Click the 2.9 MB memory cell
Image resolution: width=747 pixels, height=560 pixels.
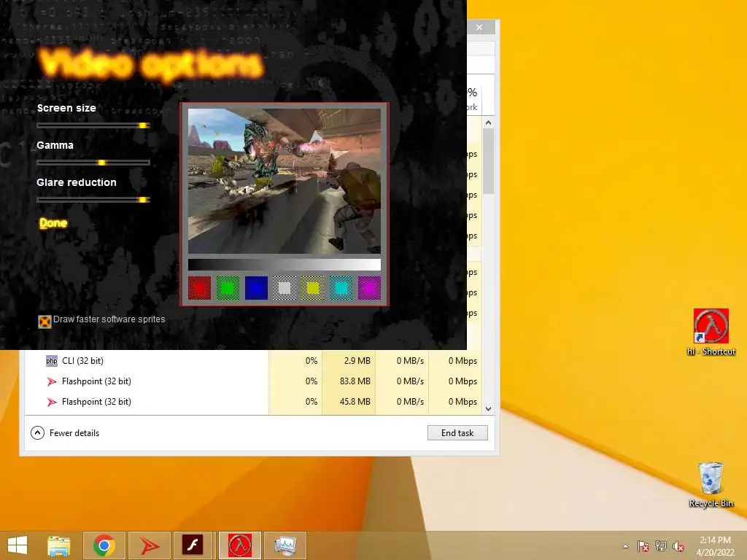(x=349, y=361)
